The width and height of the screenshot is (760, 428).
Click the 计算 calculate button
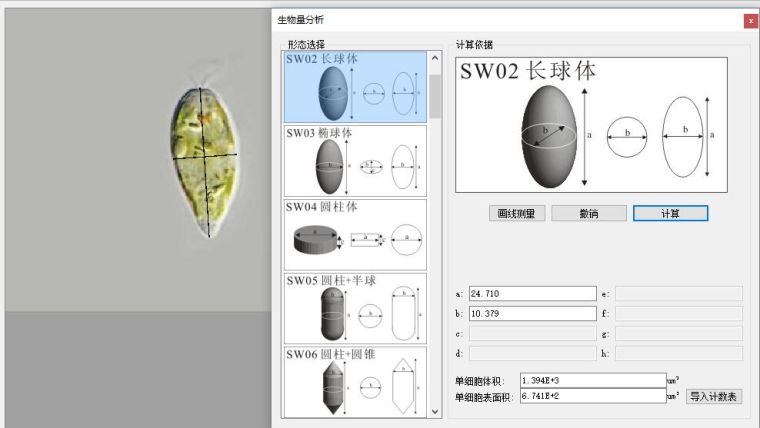670,213
